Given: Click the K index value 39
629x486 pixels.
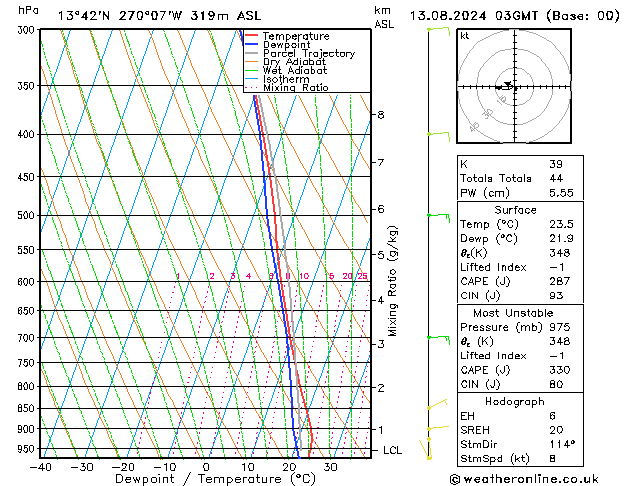Looking at the screenshot, I should [x=556, y=164].
